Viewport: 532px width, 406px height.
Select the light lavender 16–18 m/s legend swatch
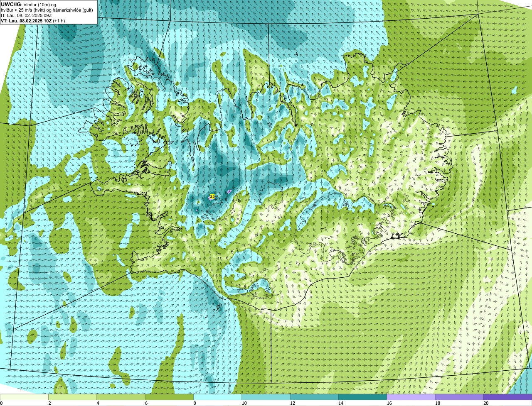point(411,397)
